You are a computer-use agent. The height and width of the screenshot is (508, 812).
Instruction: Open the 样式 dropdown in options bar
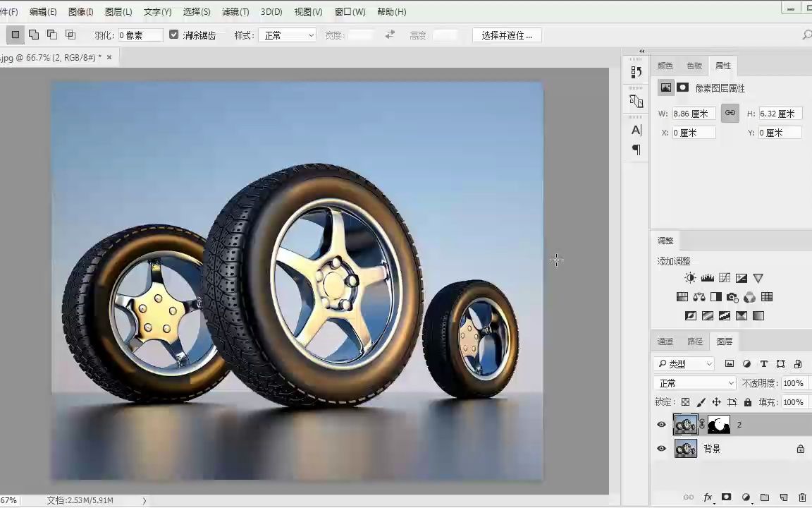point(288,35)
